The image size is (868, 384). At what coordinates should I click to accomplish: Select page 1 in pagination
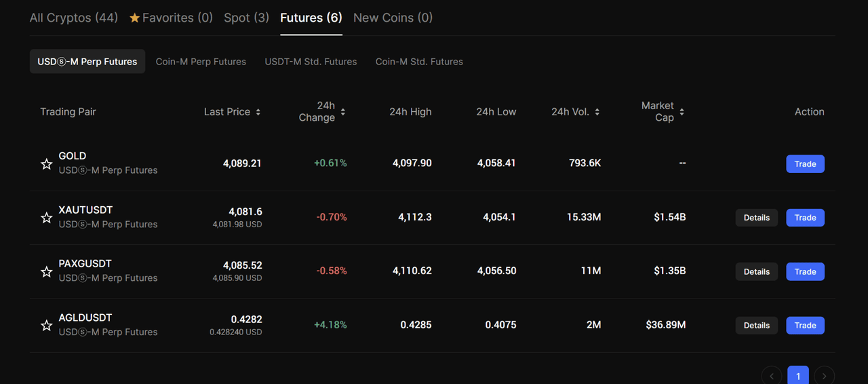(x=798, y=376)
